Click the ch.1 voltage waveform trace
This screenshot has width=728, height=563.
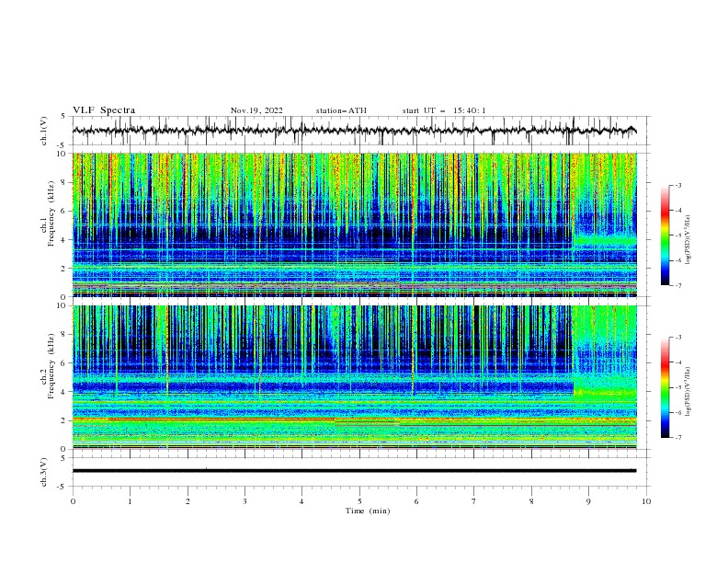click(x=354, y=131)
